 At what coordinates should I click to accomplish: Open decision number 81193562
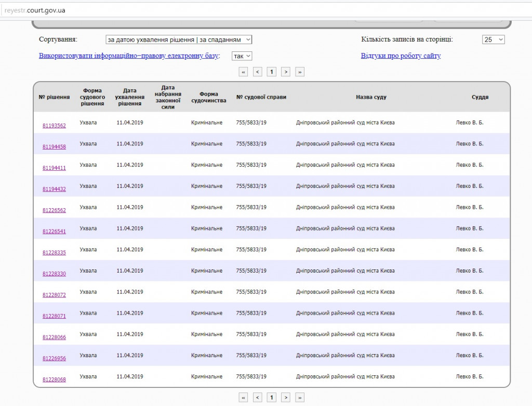54,126
